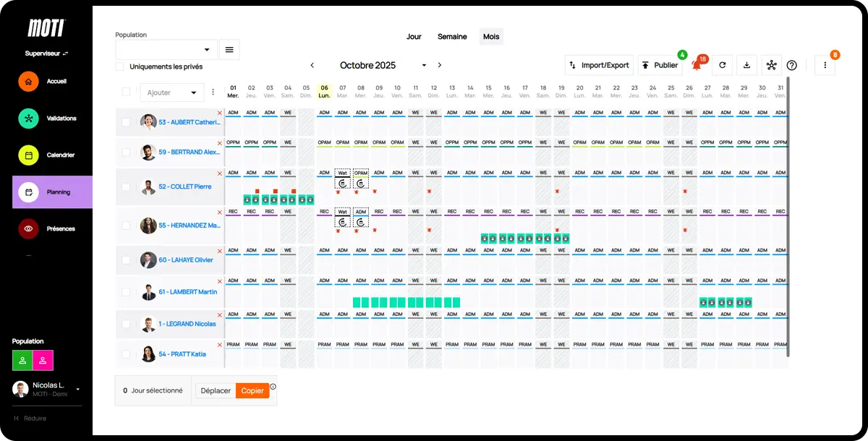This screenshot has width=868, height=441.
Task: Open the Import/Export dialog
Action: click(599, 64)
